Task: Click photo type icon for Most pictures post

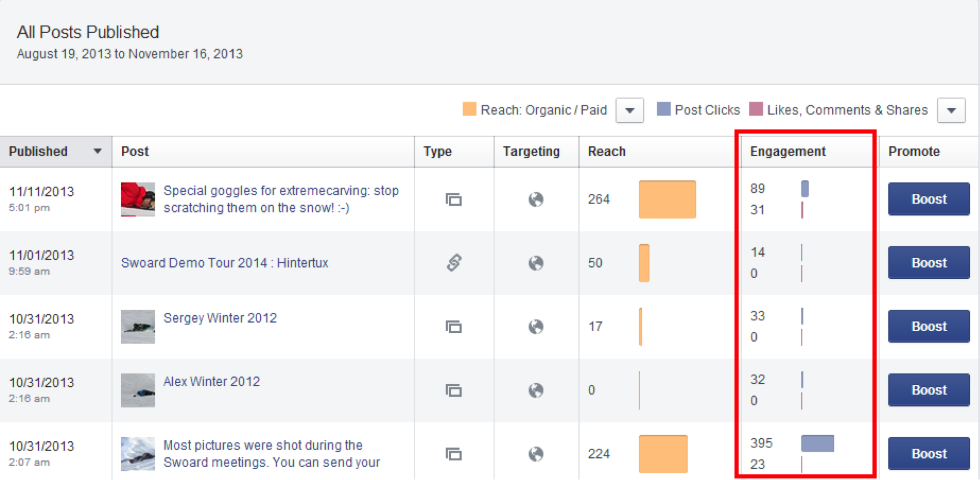Action: (x=453, y=454)
